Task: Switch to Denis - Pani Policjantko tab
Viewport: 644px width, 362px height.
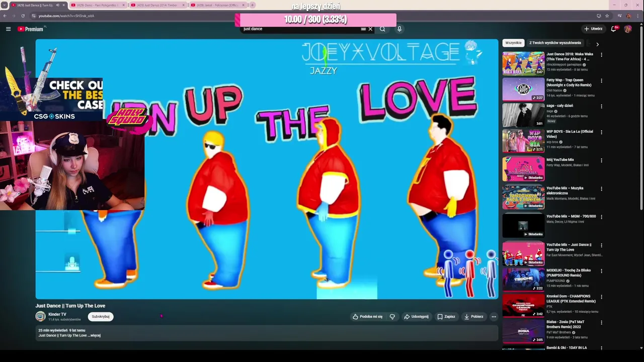Action: pos(98,5)
